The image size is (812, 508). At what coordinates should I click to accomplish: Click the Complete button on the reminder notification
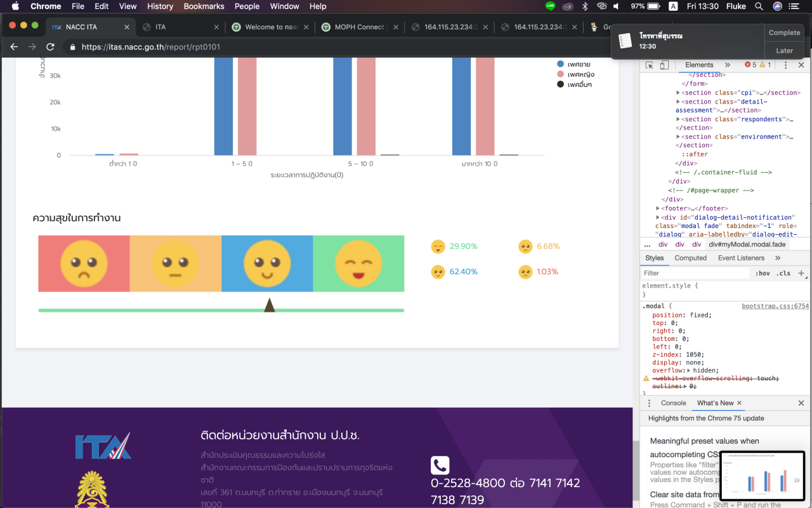point(784,32)
